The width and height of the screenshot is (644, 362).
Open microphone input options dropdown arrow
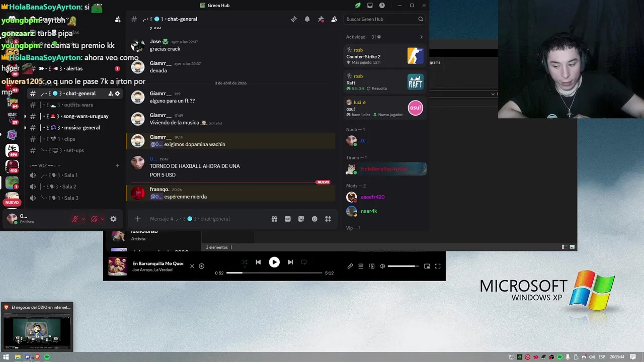click(84, 219)
